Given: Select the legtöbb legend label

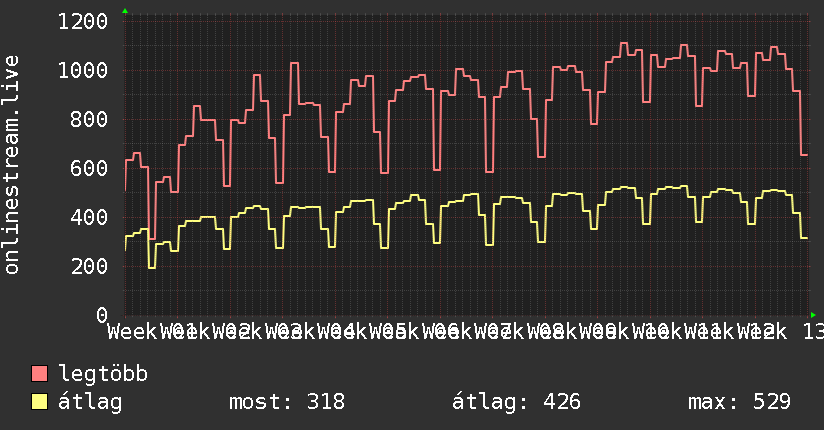Looking at the screenshot, I should [103, 374].
